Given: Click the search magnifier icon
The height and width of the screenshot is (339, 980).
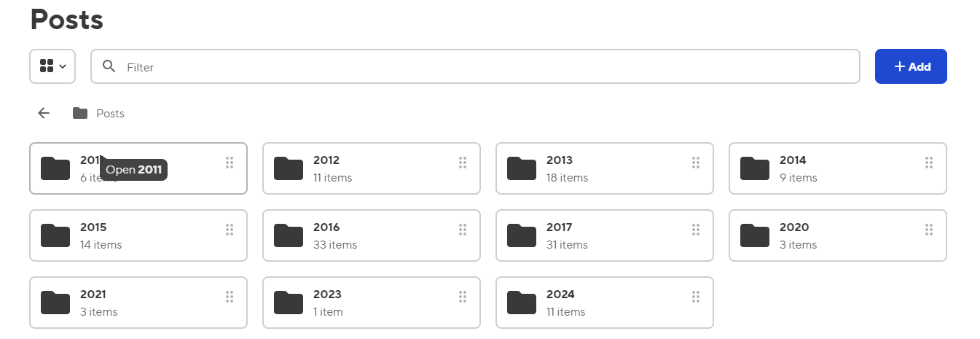Looking at the screenshot, I should (109, 67).
